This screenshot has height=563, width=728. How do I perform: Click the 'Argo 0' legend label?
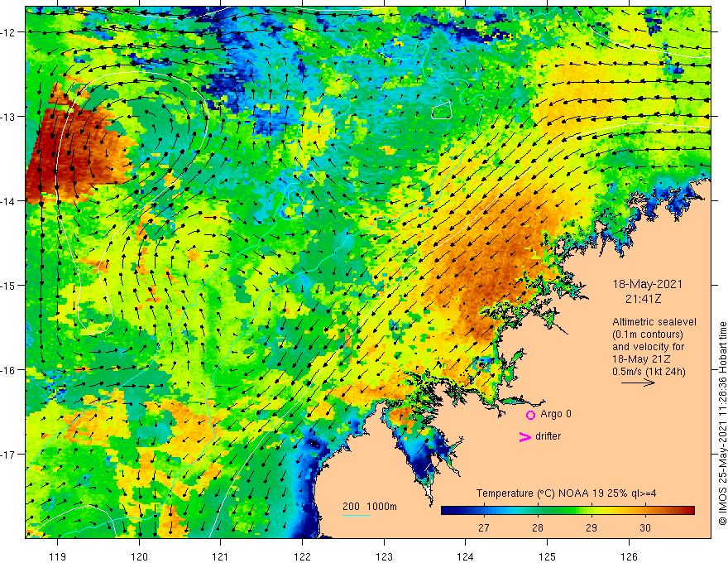556,414
